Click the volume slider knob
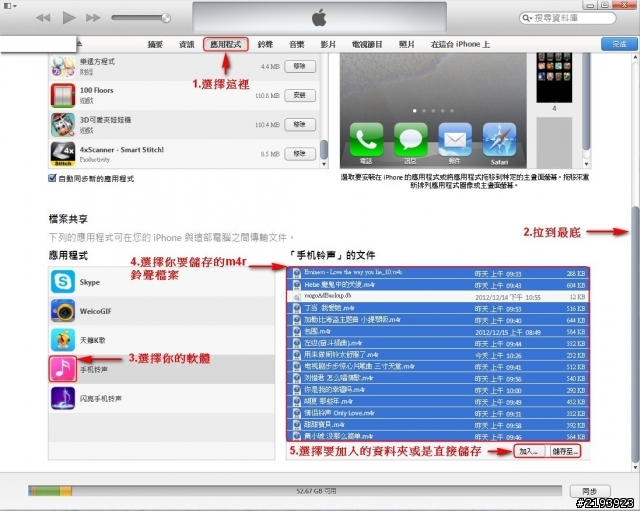Image resolution: width=640 pixels, height=511 pixels. 166,18
